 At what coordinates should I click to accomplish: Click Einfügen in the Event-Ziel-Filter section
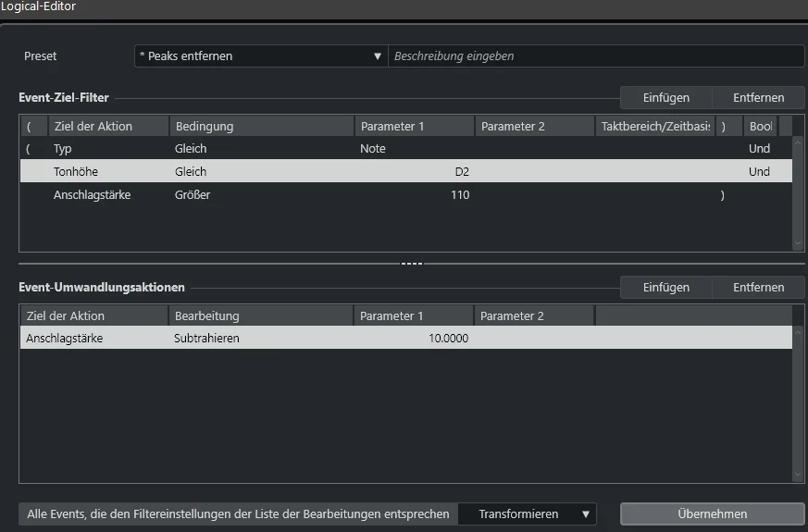(665, 98)
